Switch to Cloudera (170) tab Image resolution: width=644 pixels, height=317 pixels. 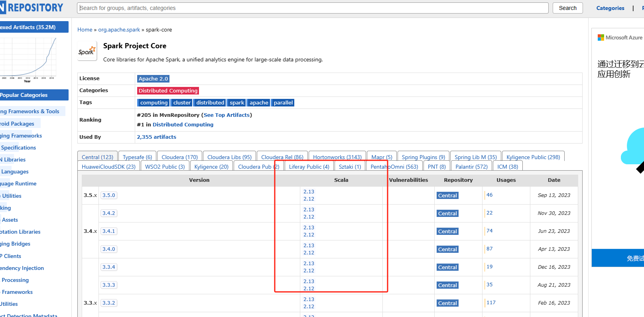179,157
